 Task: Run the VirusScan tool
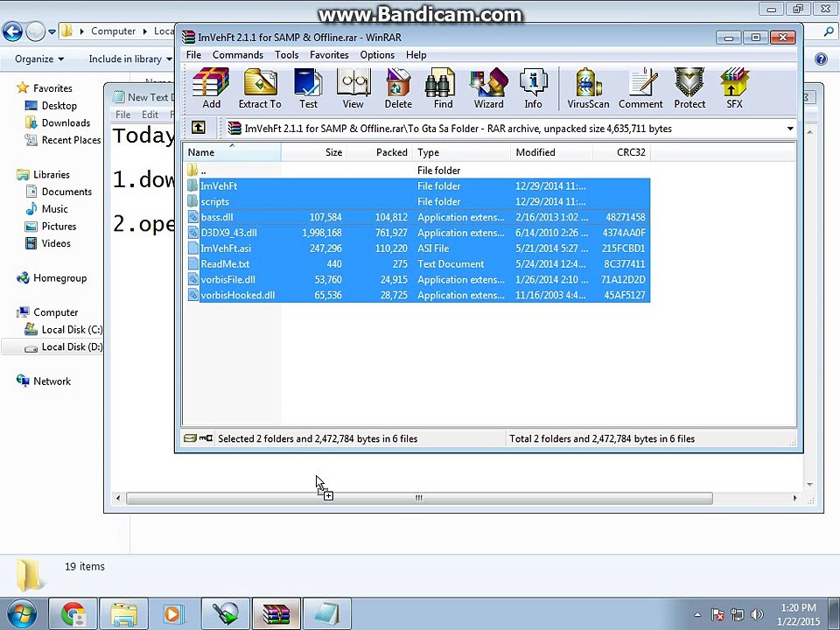(588, 89)
